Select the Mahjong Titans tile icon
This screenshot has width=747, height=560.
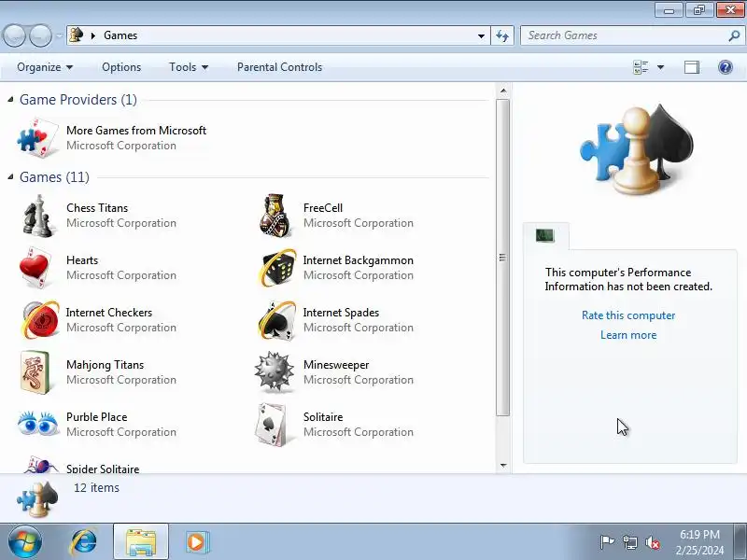[x=35, y=372]
